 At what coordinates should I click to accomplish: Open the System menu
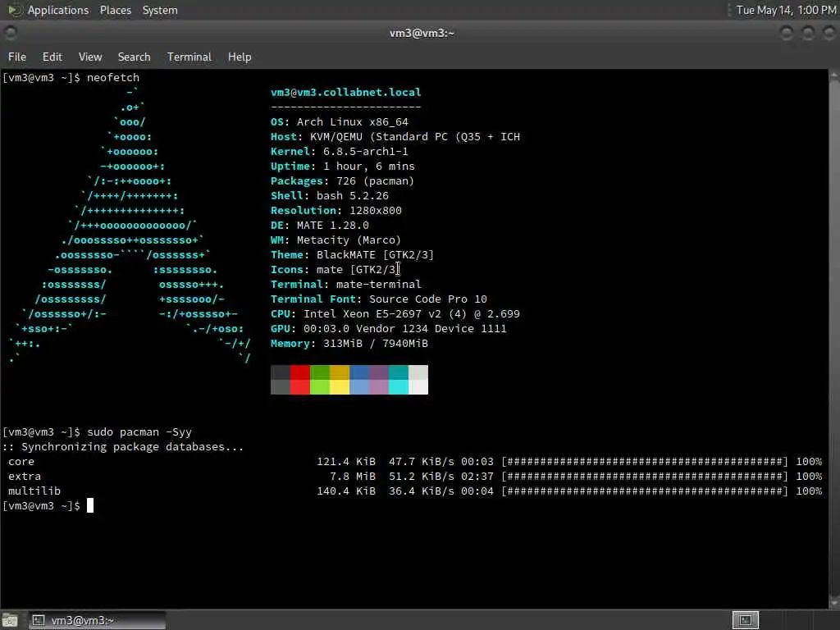[x=160, y=10]
